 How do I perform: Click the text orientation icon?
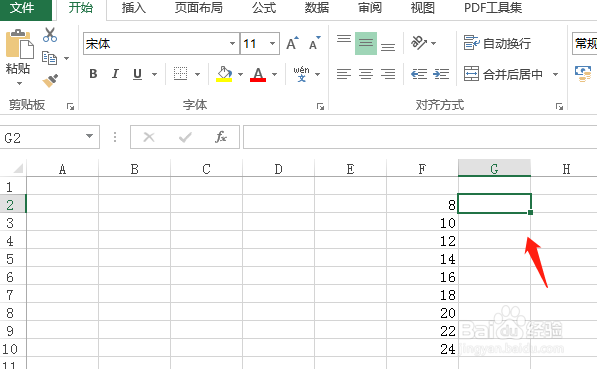(x=419, y=43)
